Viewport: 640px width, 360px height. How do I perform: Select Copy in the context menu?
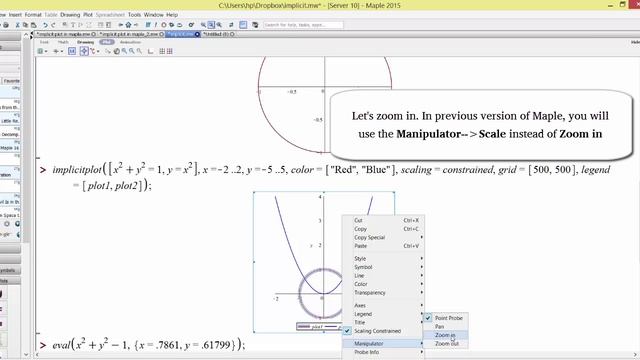coord(383,229)
